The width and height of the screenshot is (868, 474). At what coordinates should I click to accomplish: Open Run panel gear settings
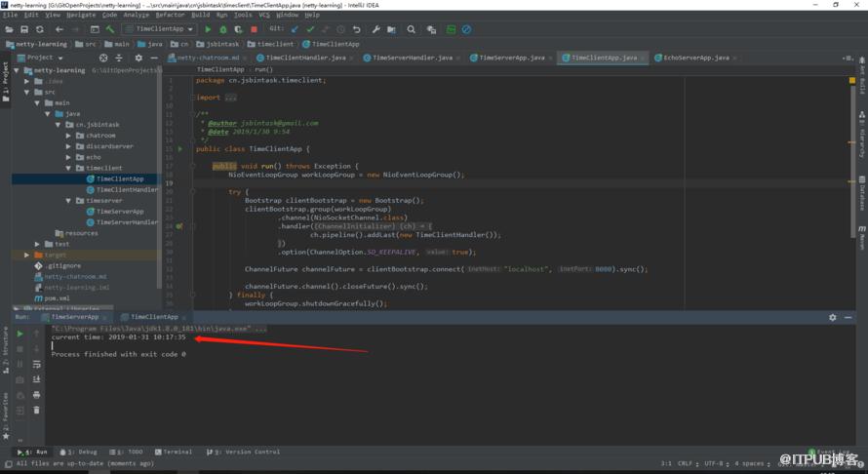click(833, 317)
